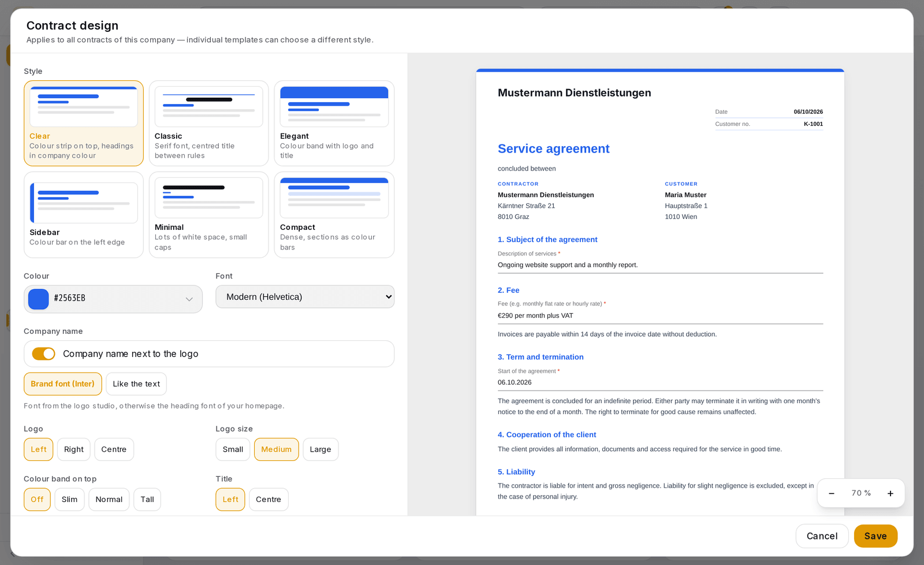Click the 70 % zoom value
The width and height of the screenshot is (924, 565).
pos(861,493)
